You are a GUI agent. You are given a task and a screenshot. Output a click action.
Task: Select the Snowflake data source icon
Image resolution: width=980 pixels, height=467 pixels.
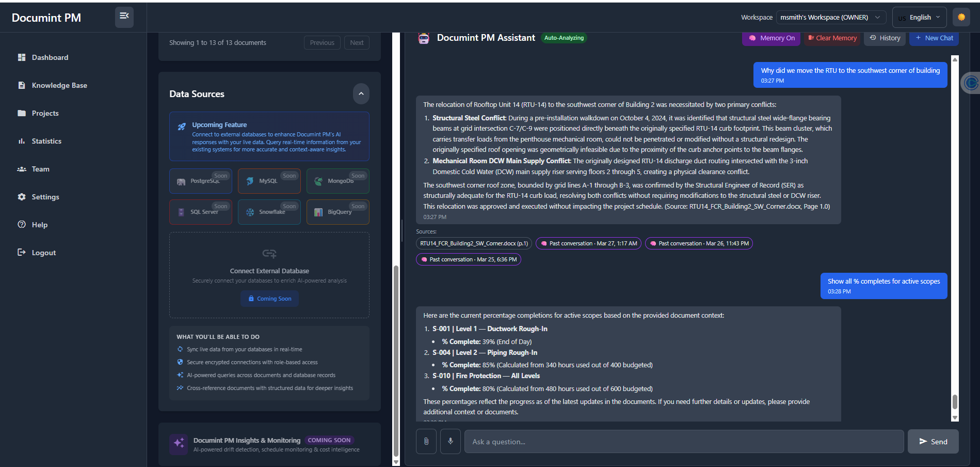250,212
